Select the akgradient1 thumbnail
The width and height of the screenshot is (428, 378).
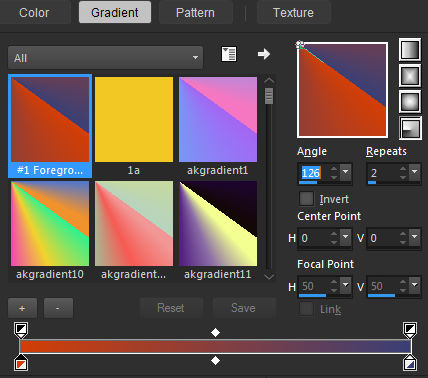pyautogui.click(x=218, y=120)
